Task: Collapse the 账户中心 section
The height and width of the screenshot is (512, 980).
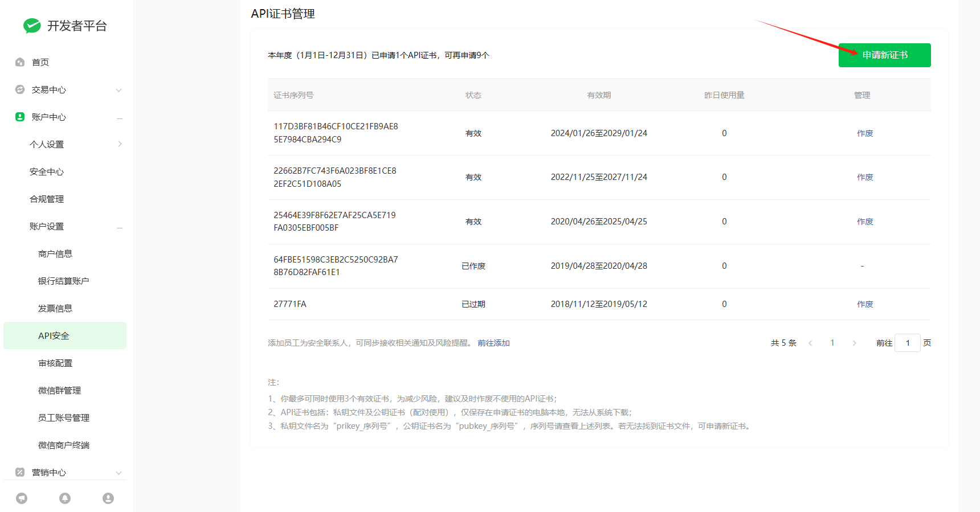Action: pyautogui.click(x=120, y=118)
